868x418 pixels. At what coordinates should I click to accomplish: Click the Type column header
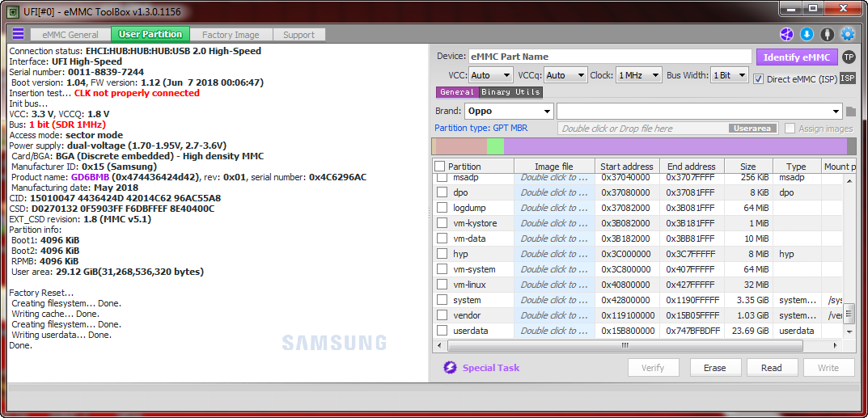point(797,167)
